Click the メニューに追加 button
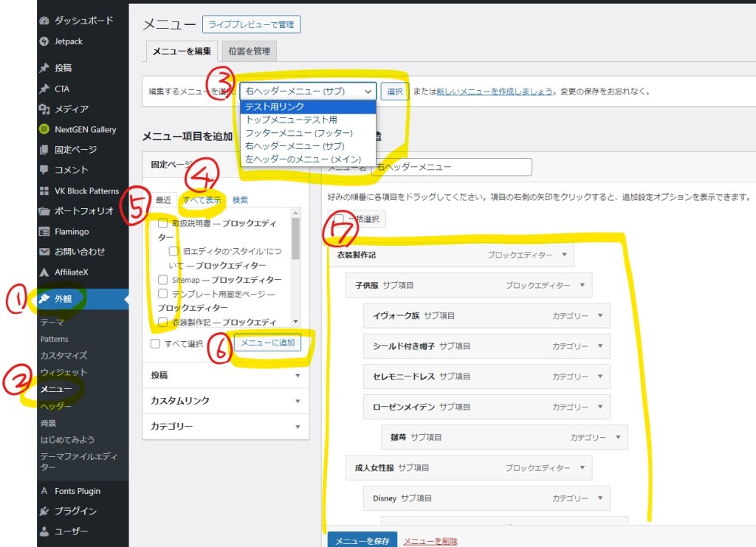756x547 pixels. [x=267, y=343]
